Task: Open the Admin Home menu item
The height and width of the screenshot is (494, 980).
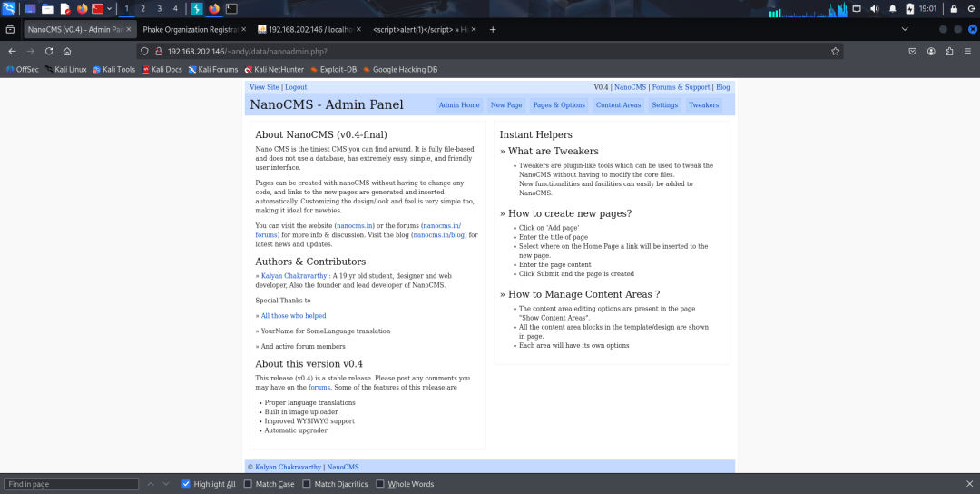Action: 459,105
